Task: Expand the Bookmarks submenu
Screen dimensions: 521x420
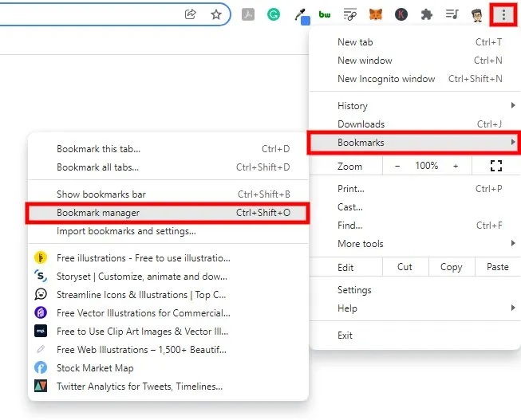Action: tap(413, 143)
